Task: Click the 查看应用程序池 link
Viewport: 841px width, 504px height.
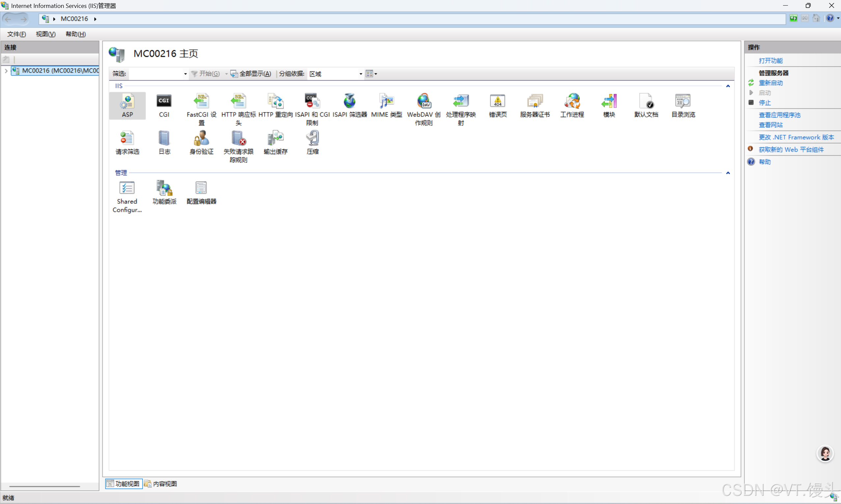Action: (x=779, y=115)
